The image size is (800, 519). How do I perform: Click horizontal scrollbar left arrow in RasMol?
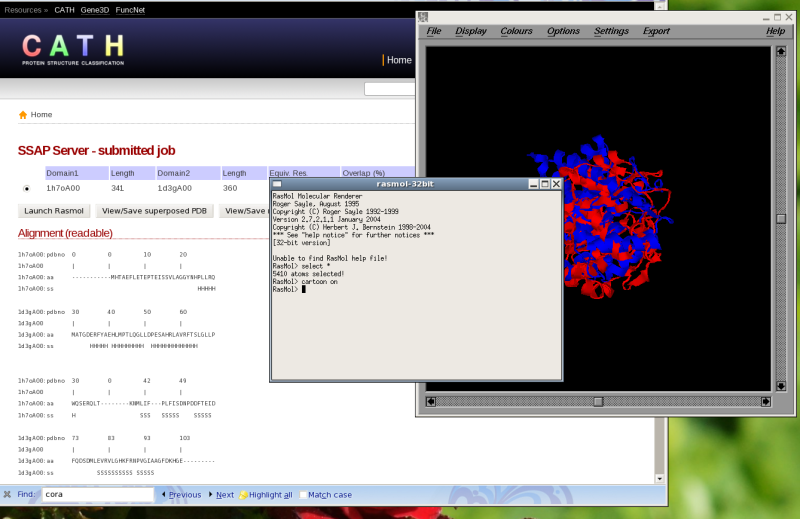pyautogui.click(x=431, y=401)
